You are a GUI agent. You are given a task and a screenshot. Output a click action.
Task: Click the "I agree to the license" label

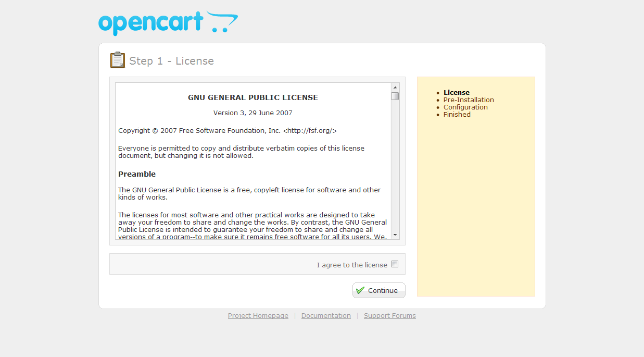click(x=352, y=265)
